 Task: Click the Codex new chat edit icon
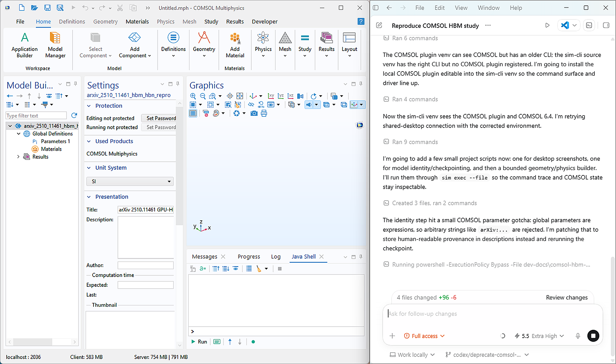tap(379, 25)
